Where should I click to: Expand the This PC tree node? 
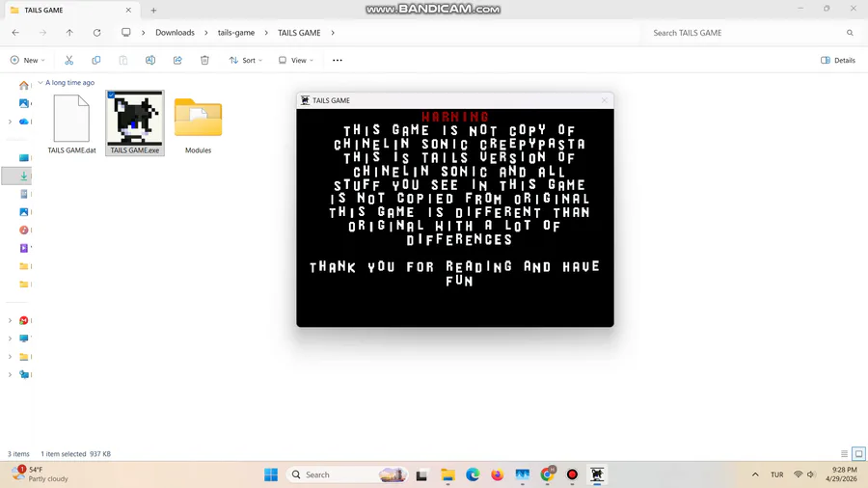[x=10, y=339]
